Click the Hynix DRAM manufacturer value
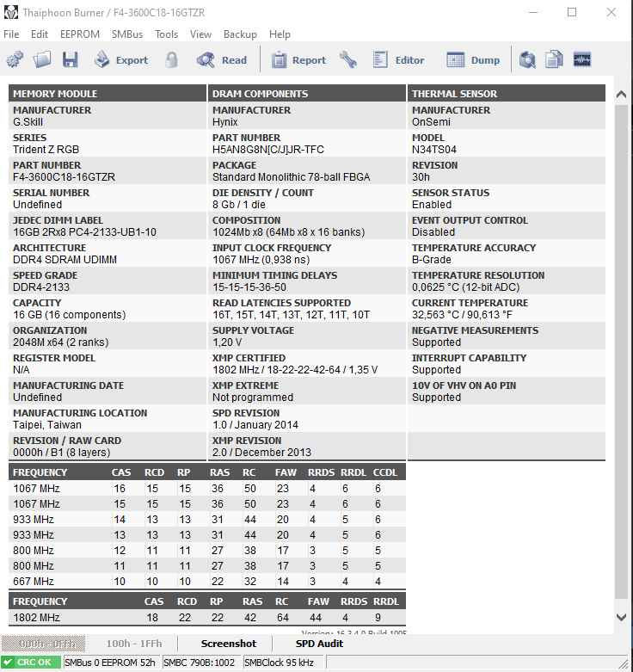The image size is (633, 672). pyautogui.click(x=224, y=122)
